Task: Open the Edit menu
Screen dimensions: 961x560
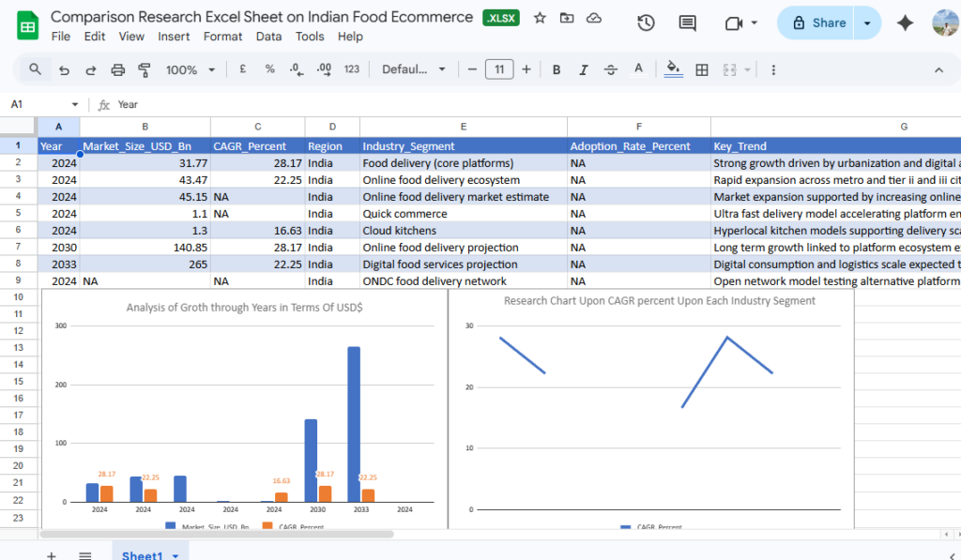Action: pos(95,37)
